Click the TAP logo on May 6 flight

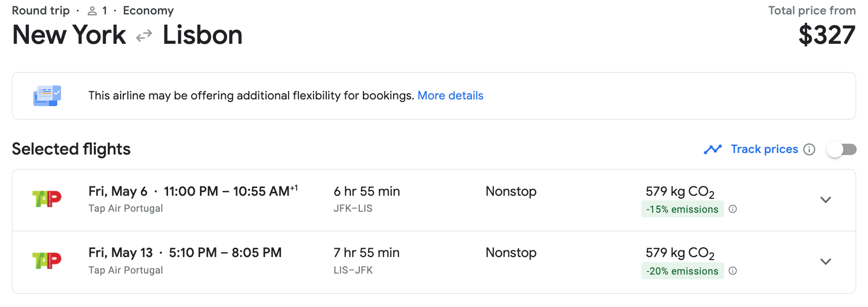point(47,199)
